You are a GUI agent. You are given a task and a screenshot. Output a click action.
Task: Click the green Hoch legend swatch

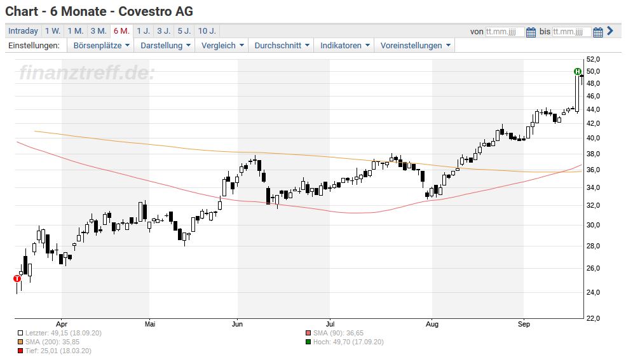308,342
